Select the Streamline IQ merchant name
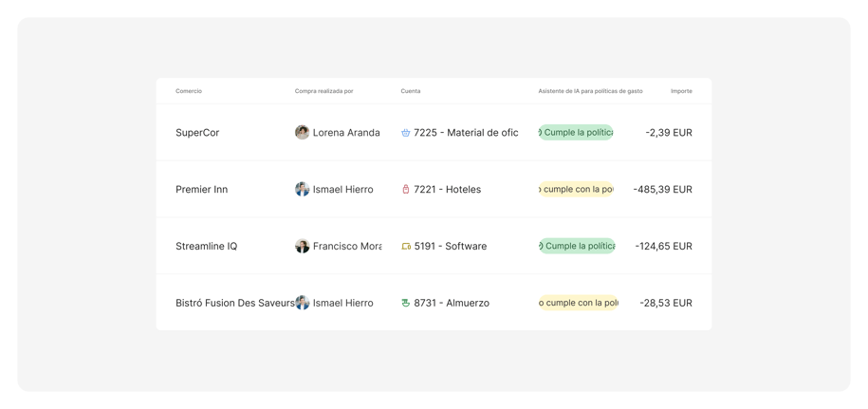This screenshot has height=409, width=868. click(x=207, y=247)
